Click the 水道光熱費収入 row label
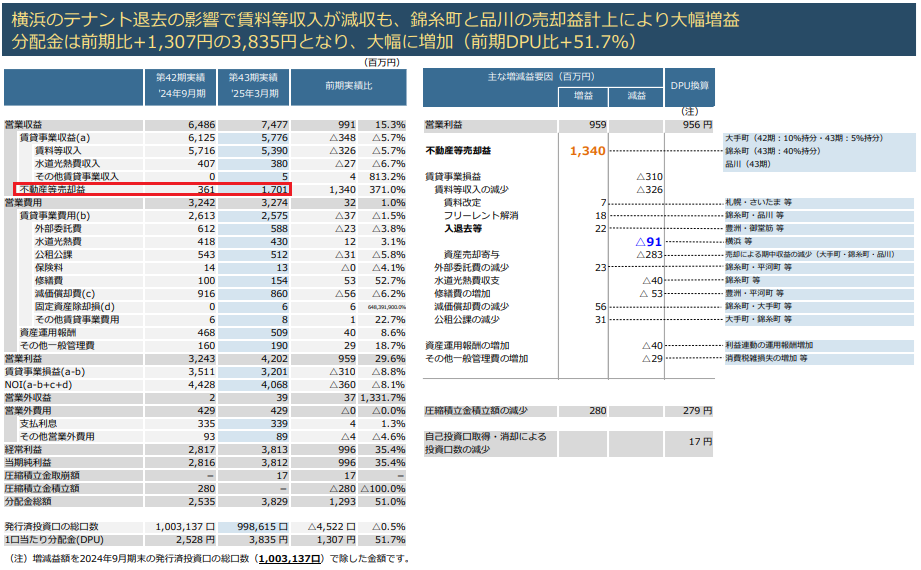 point(68,163)
